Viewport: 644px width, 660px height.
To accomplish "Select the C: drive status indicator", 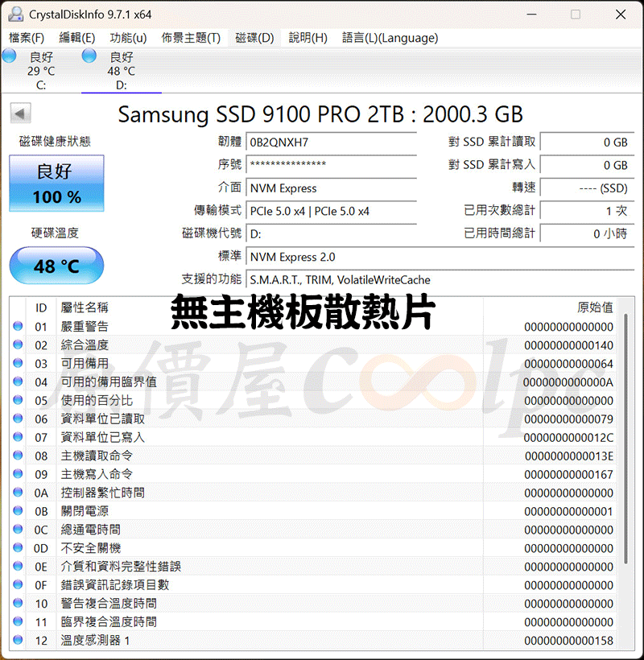I will [9, 56].
